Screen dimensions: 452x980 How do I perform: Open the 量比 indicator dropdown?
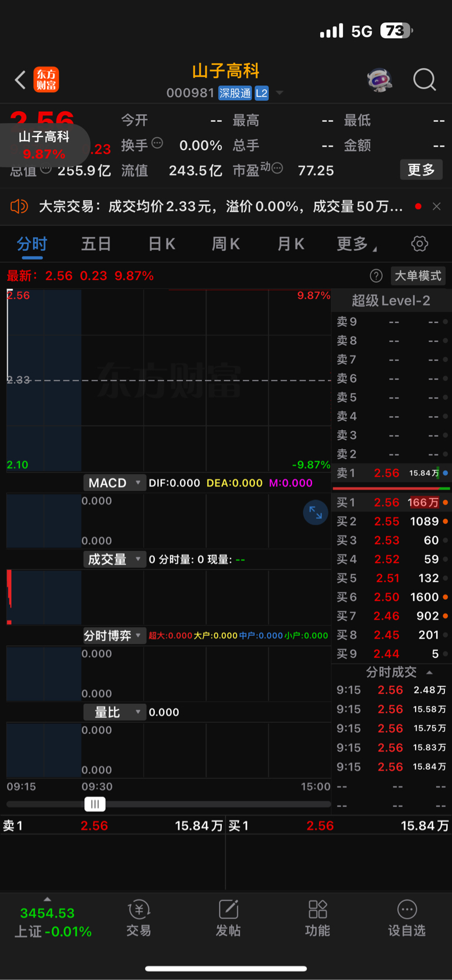[x=115, y=712]
